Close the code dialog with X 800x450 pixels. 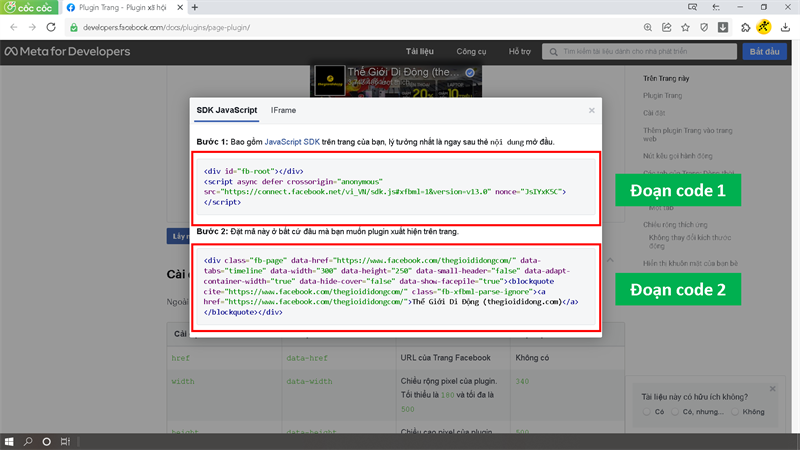[591, 110]
